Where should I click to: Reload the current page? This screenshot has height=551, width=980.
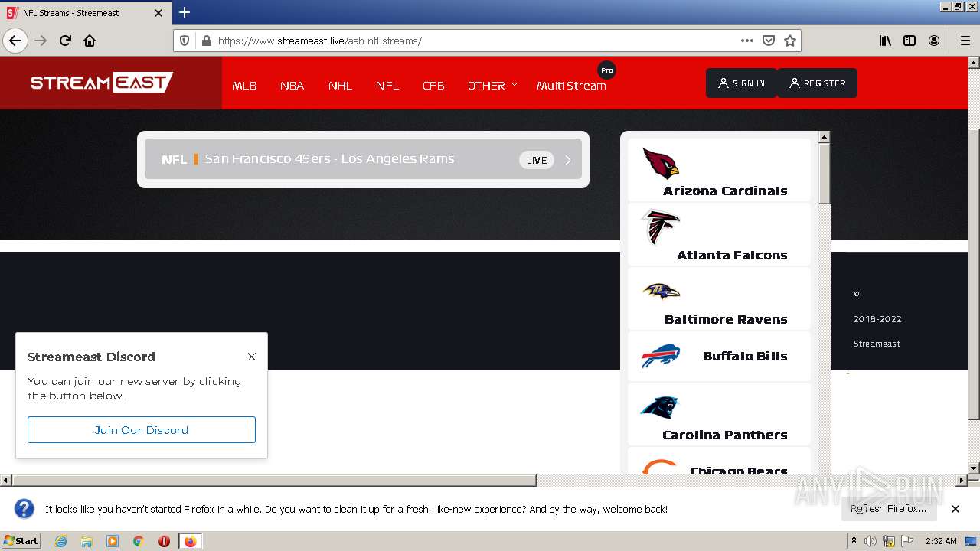pyautogui.click(x=65, y=41)
